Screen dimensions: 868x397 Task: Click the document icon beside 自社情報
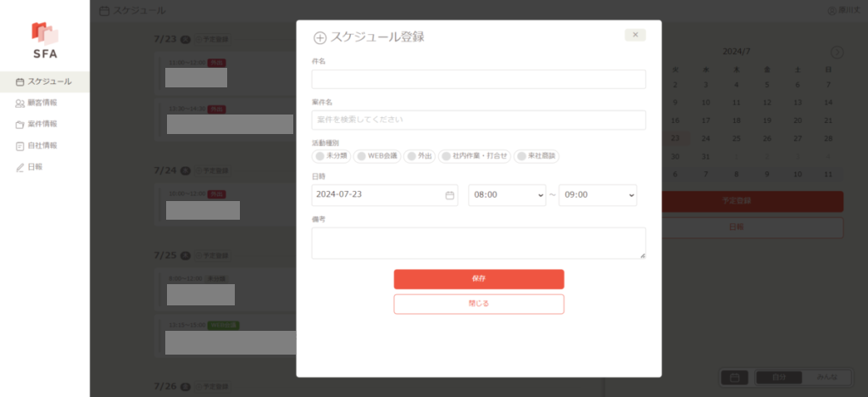(x=20, y=146)
